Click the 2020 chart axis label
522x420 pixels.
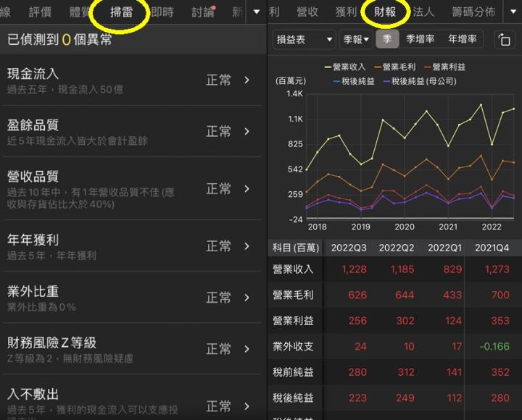pos(404,227)
